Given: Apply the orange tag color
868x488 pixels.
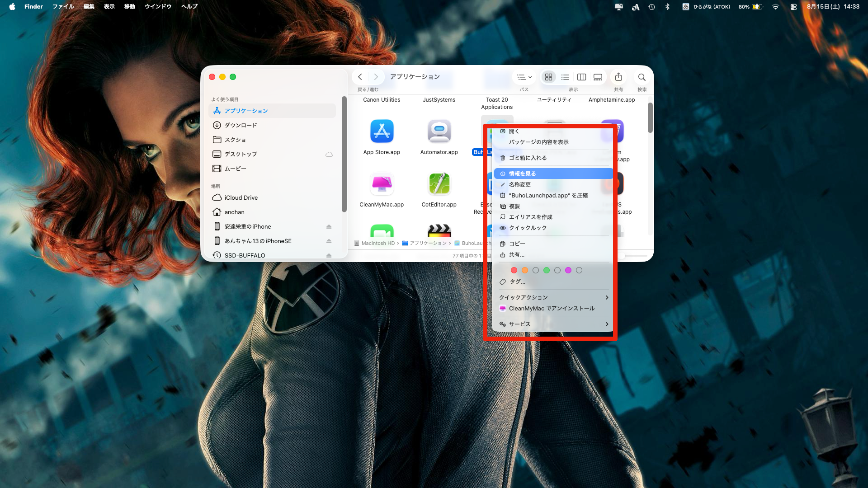Looking at the screenshot, I should pos(525,270).
